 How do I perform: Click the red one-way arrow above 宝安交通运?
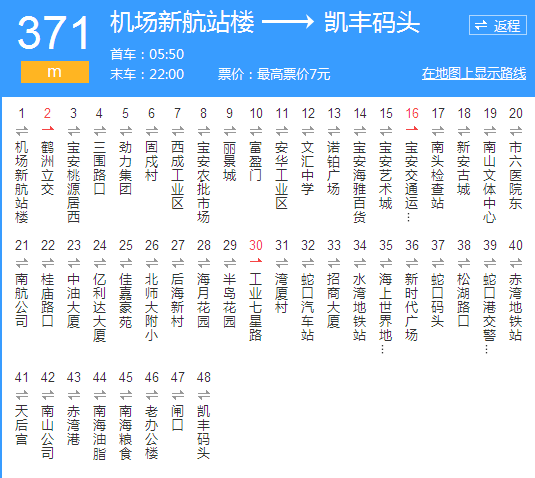412,129
